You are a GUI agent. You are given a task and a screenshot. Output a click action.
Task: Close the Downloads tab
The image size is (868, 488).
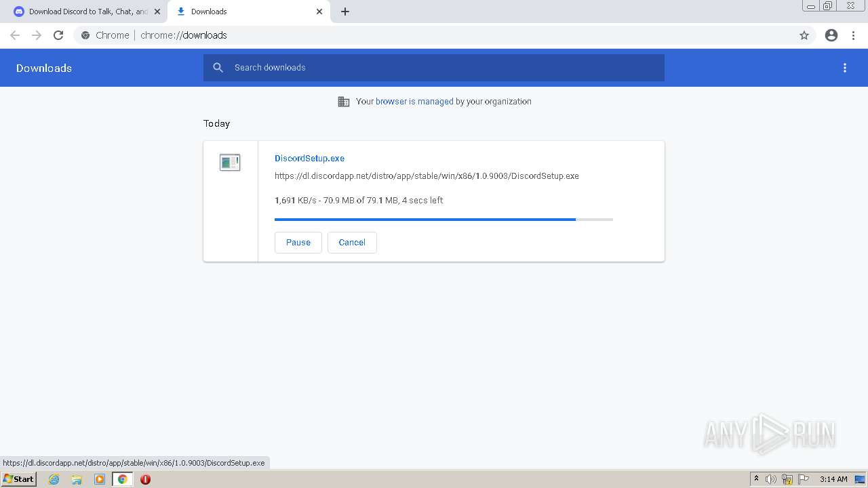click(319, 12)
